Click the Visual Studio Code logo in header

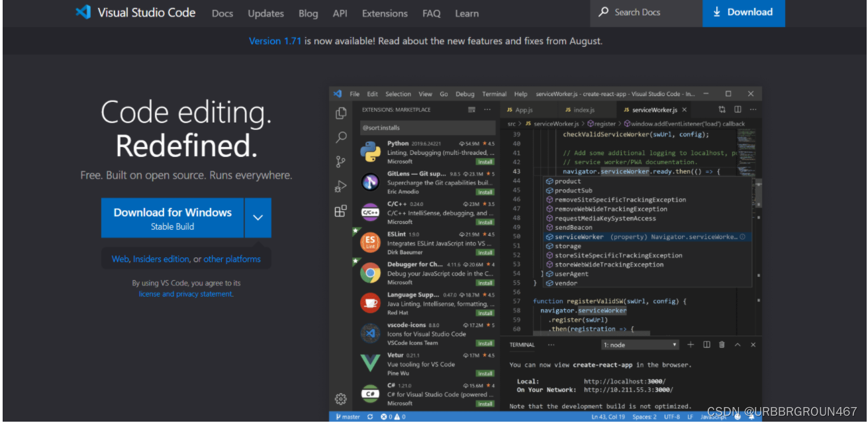tap(83, 12)
